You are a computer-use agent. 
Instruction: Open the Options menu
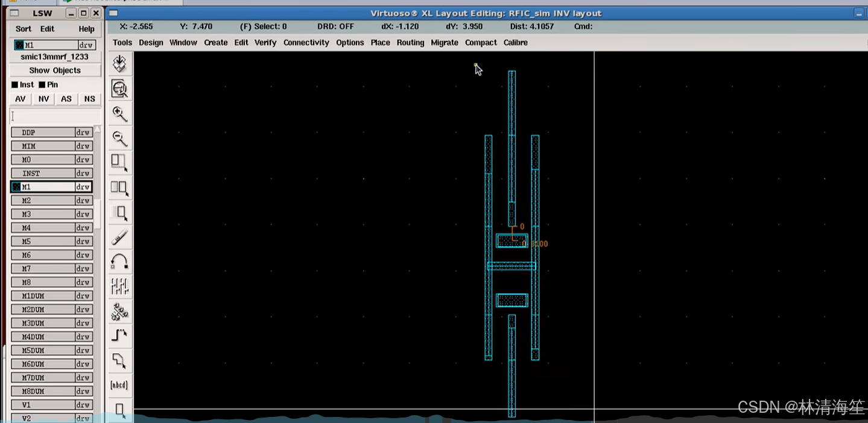(350, 43)
